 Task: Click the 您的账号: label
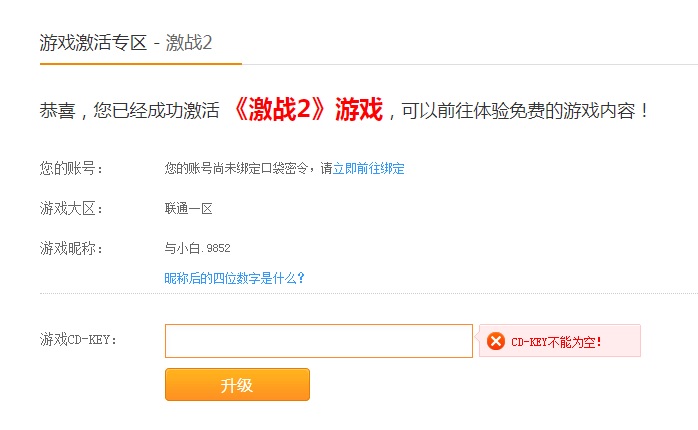(x=72, y=169)
